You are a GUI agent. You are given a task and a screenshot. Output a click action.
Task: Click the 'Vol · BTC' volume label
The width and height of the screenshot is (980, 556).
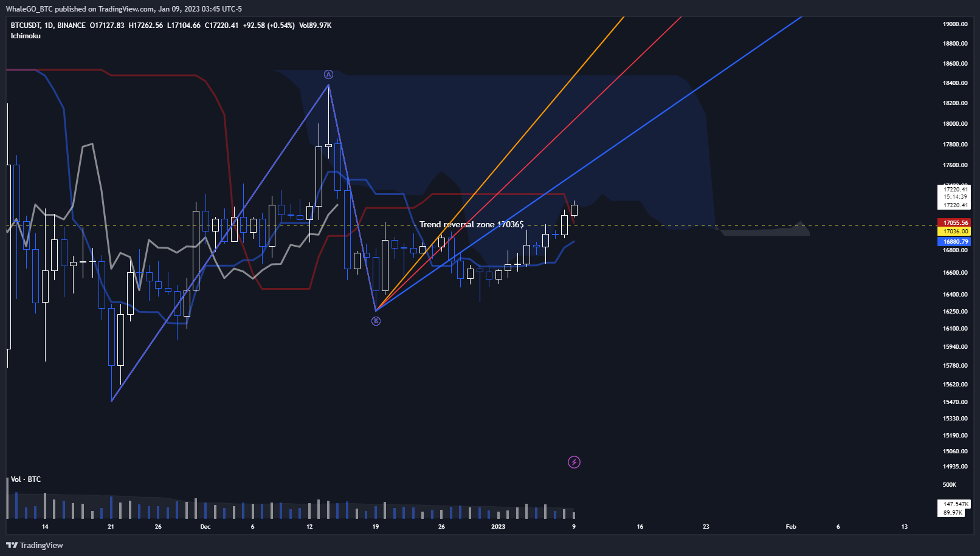coord(26,479)
